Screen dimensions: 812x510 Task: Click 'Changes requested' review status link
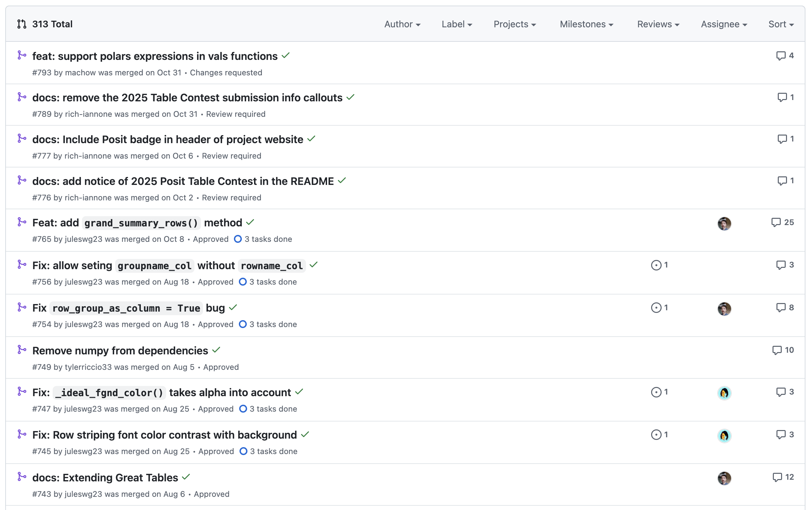(226, 72)
